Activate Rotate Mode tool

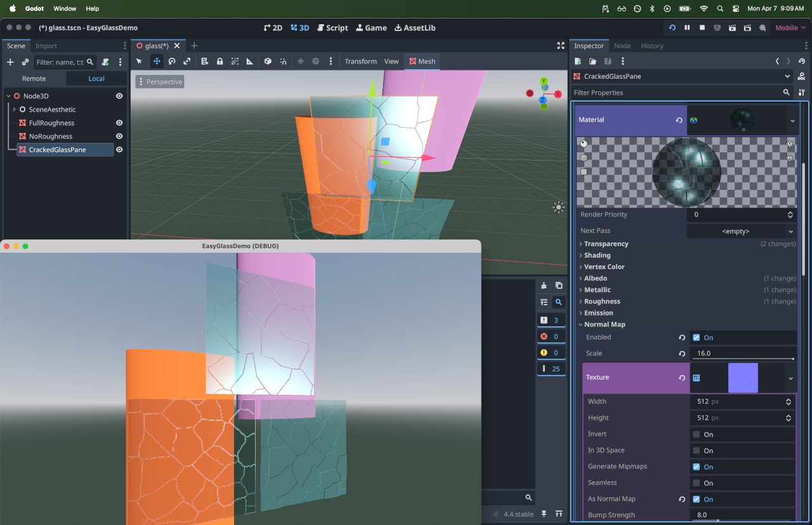[171, 62]
